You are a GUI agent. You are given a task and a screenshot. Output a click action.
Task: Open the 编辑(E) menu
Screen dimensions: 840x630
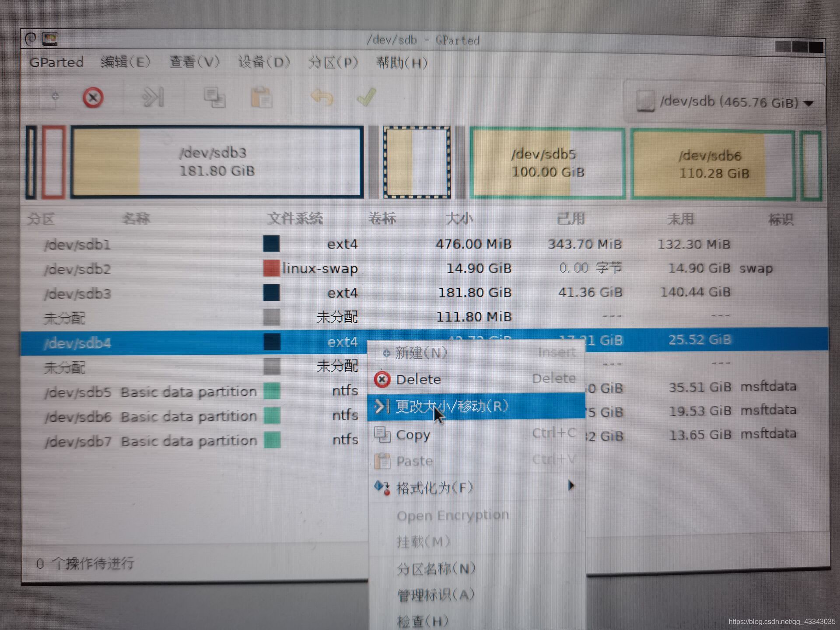[x=126, y=62]
